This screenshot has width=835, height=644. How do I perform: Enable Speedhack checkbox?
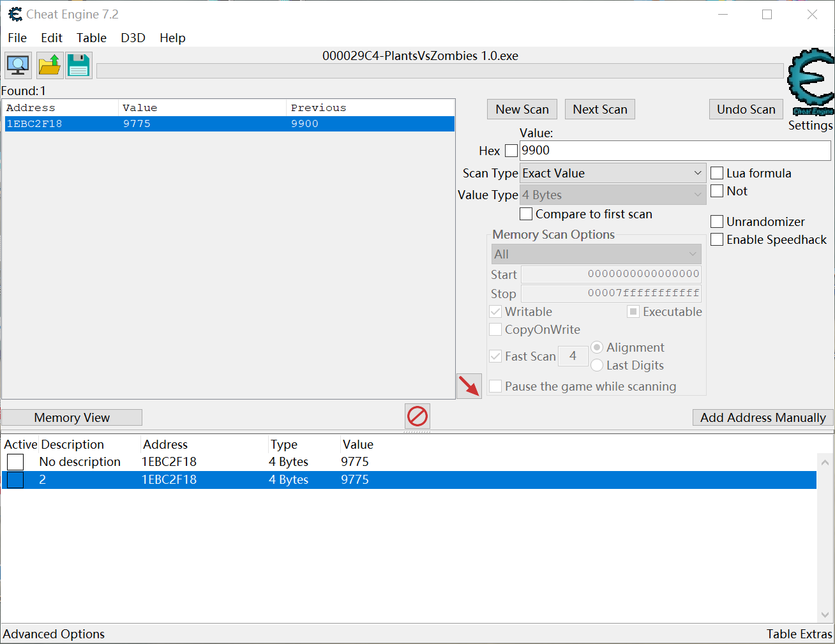pos(717,239)
